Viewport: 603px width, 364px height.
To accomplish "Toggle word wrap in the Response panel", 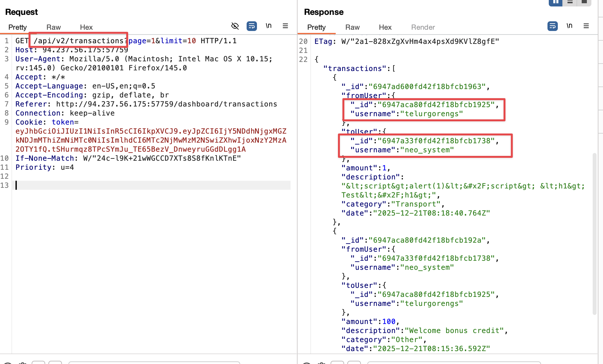I will 553,26.
